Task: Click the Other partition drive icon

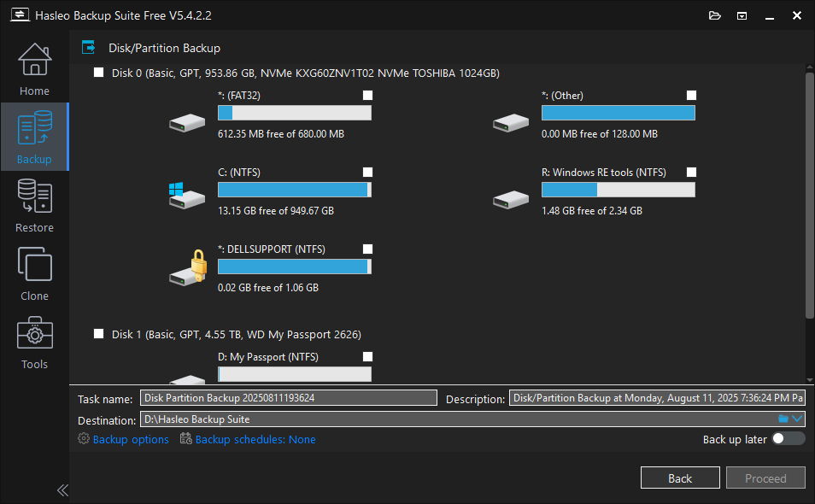Action: (511, 123)
